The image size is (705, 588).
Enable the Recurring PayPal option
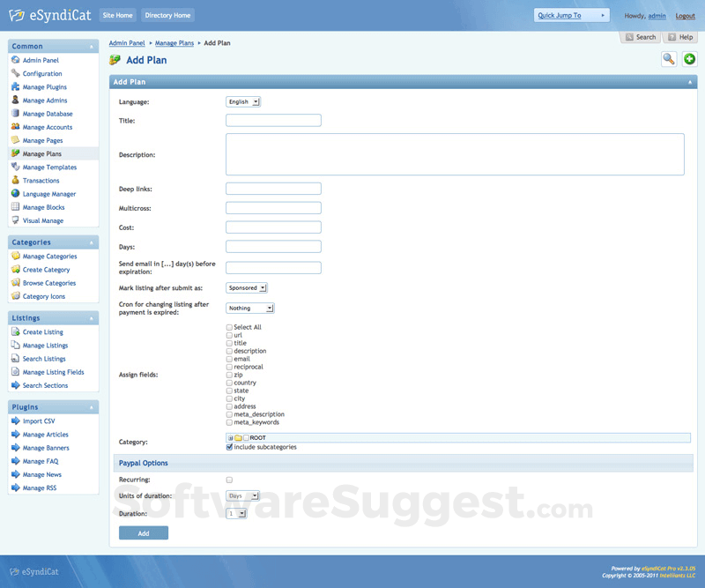click(228, 480)
